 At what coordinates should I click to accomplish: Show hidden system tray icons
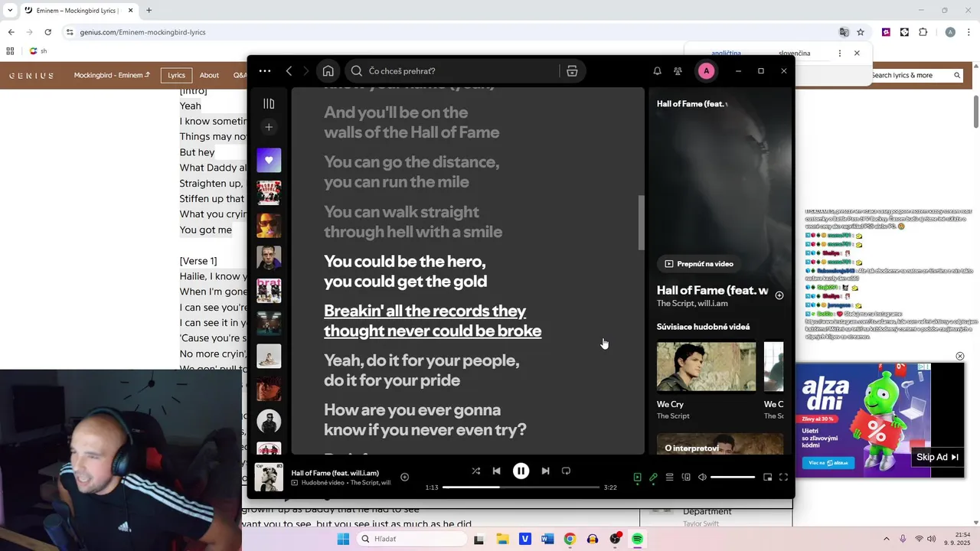click(887, 539)
